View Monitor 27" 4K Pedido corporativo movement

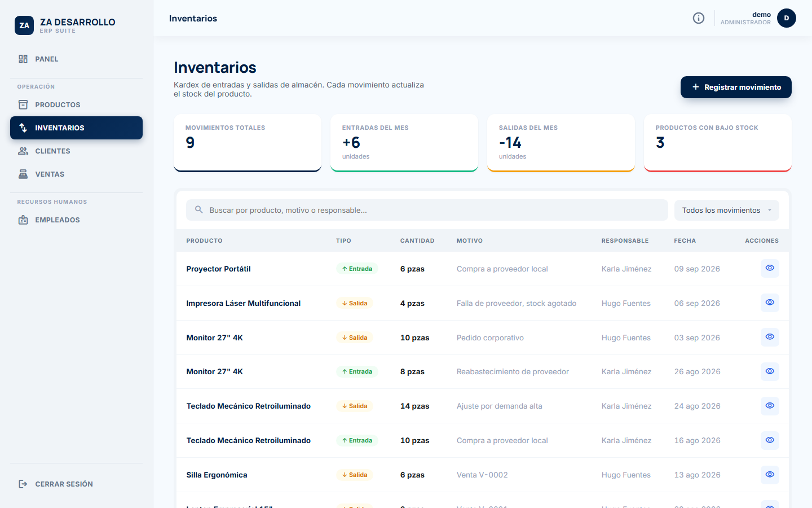770,337
